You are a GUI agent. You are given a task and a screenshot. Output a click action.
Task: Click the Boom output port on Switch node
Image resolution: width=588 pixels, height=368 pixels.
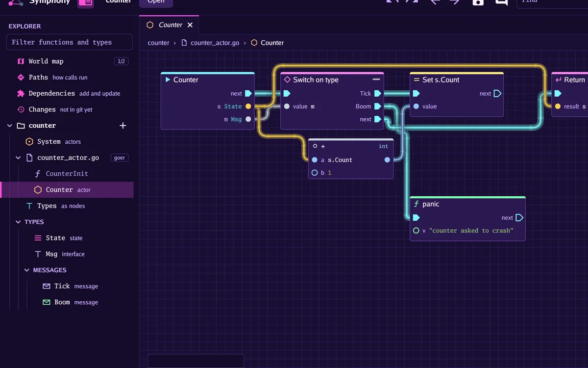click(378, 106)
